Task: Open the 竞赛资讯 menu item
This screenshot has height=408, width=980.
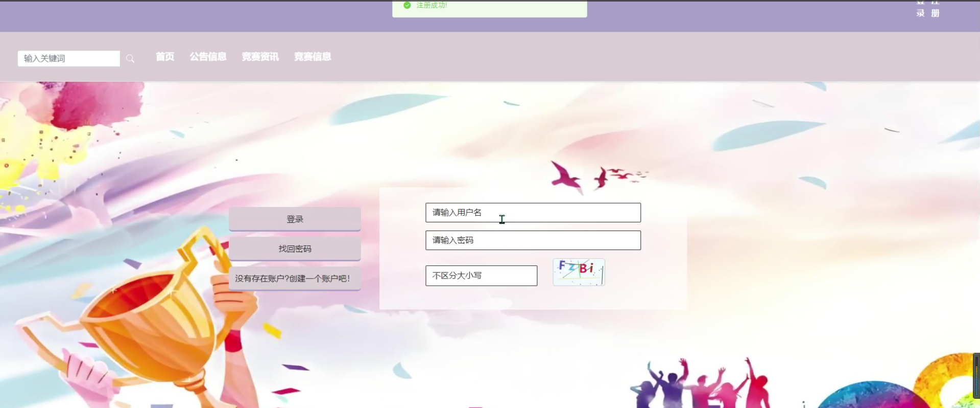Action: coord(260,57)
